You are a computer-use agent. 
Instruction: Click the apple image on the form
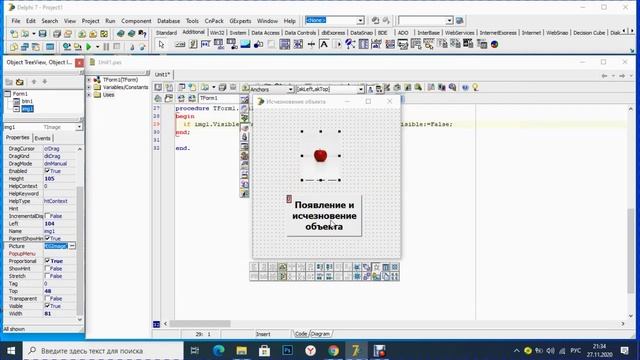[x=320, y=156]
